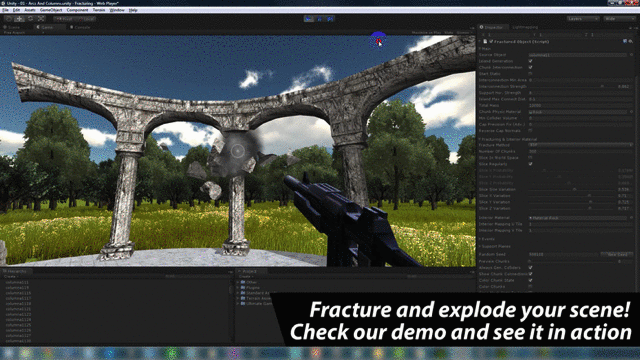Open the Fracture Method dropdown
The height and width of the screenshot is (360, 640).
[x=581, y=145]
